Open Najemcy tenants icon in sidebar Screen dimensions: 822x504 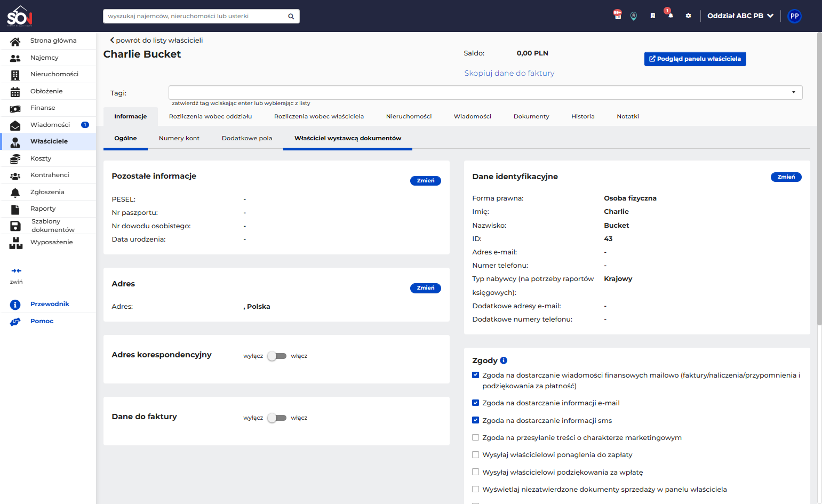(x=15, y=58)
